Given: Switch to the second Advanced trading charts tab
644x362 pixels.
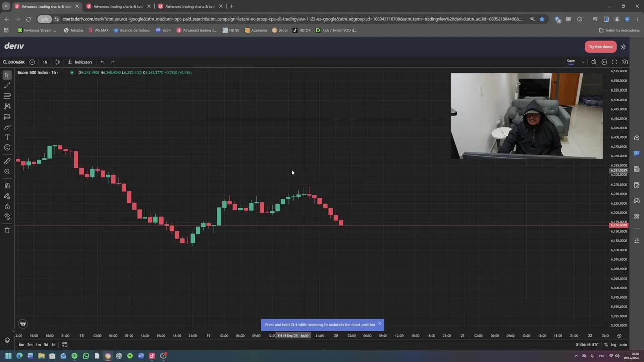Looking at the screenshot, I should point(118,6).
